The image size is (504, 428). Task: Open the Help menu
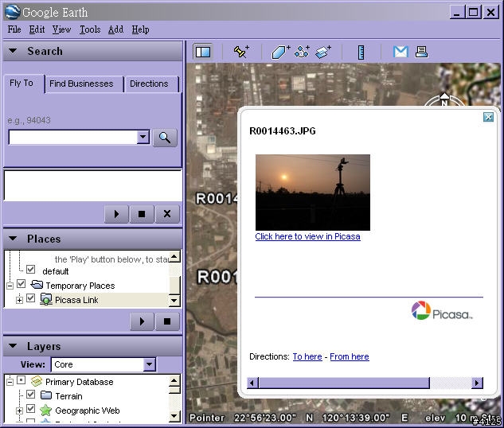tap(140, 29)
